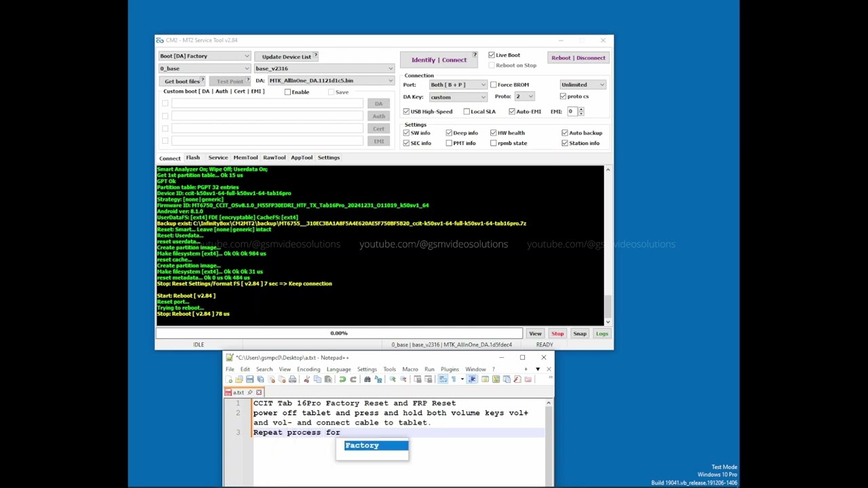This screenshot has height=488, width=868.
Task: Save the file in the Notepad++ toolbar
Action: (x=250, y=379)
